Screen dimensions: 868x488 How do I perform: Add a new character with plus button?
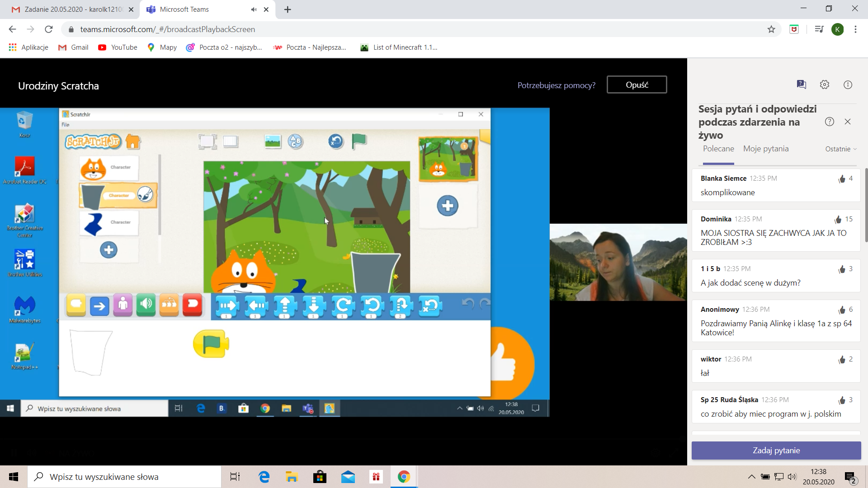pos(108,250)
